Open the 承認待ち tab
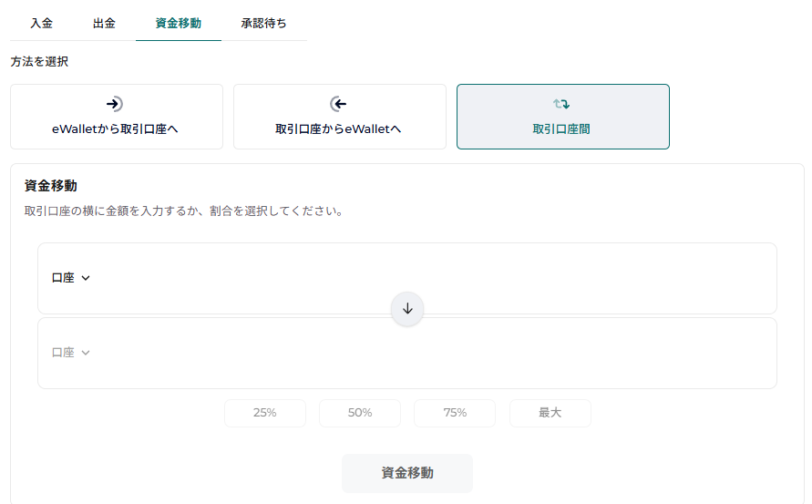812x504 pixels. (263, 24)
